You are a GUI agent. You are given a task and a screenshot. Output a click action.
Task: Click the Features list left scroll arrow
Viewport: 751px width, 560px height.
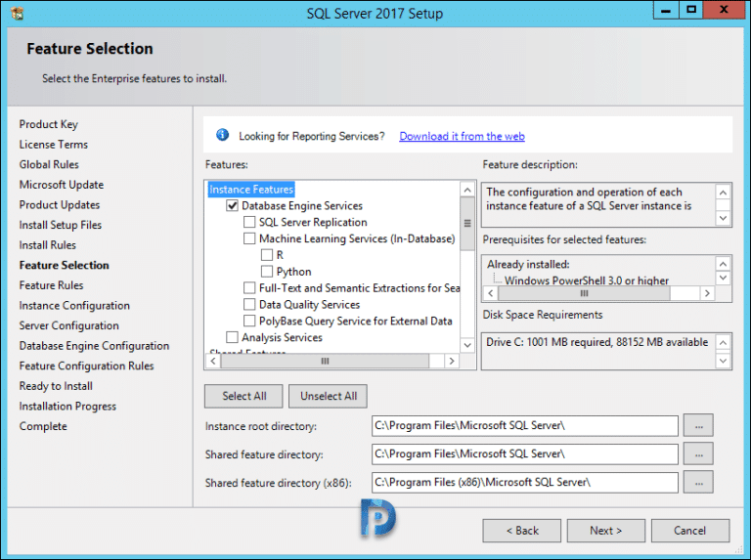(x=213, y=361)
